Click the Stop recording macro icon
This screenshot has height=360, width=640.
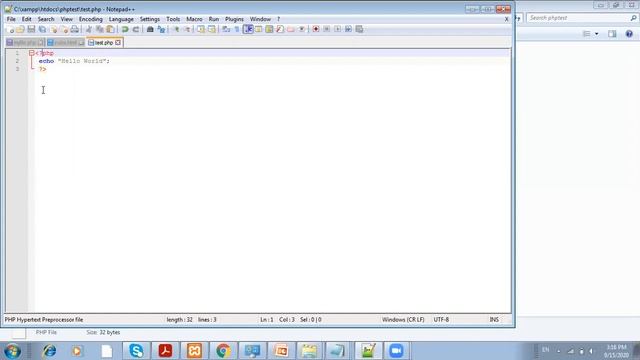pyautogui.click(x=327, y=29)
